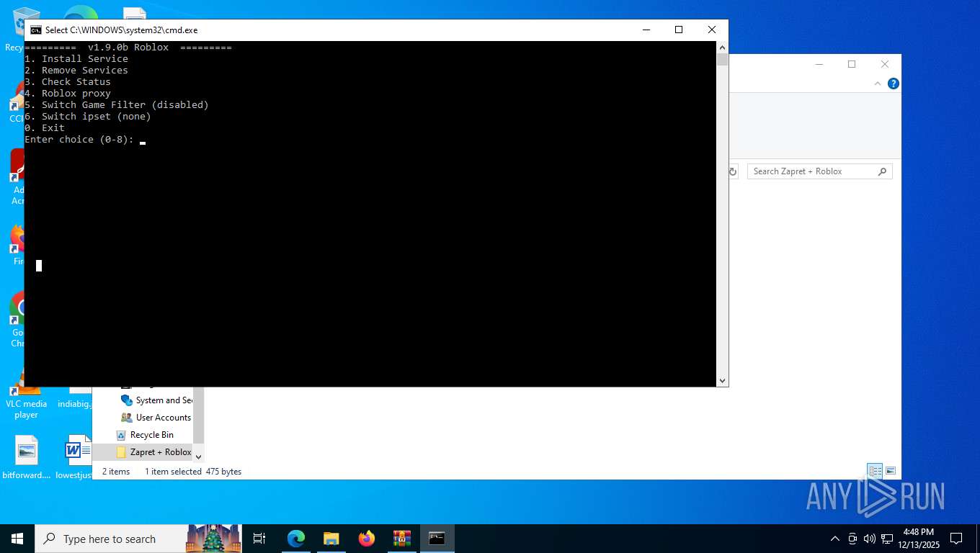
Task: Select System and Security in the navigation tree
Action: (x=156, y=400)
